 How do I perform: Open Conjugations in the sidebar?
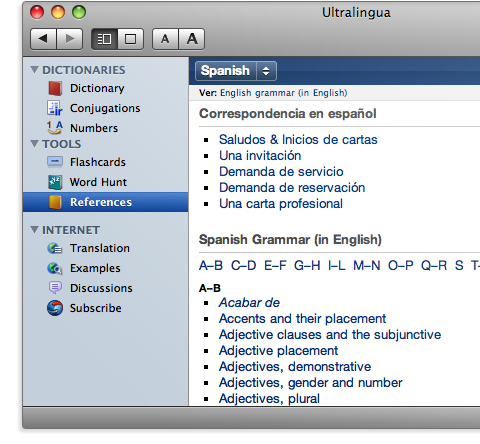[x=105, y=108]
